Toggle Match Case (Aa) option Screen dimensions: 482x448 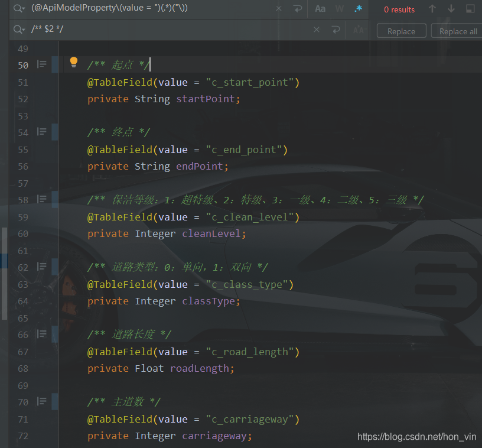pyautogui.click(x=320, y=9)
